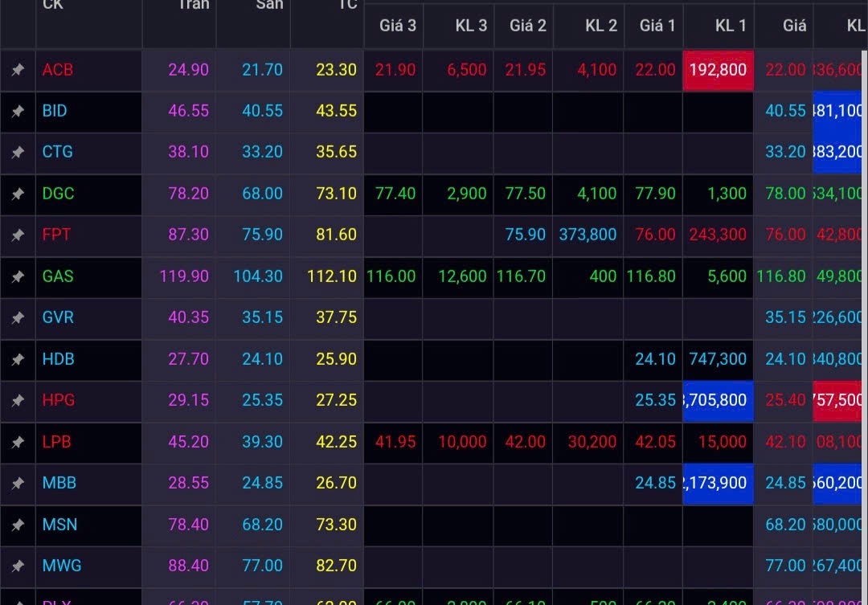868x605 pixels.
Task: Toggle the pin icon for MWG
Action: [18, 565]
